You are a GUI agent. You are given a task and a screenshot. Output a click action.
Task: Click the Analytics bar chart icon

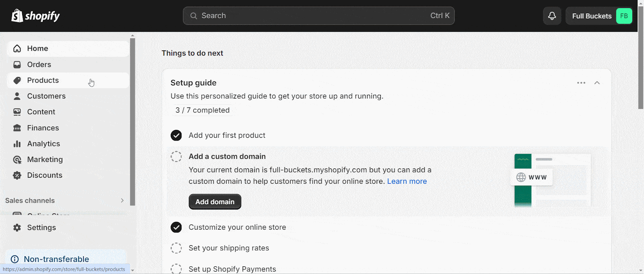coord(17,143)
